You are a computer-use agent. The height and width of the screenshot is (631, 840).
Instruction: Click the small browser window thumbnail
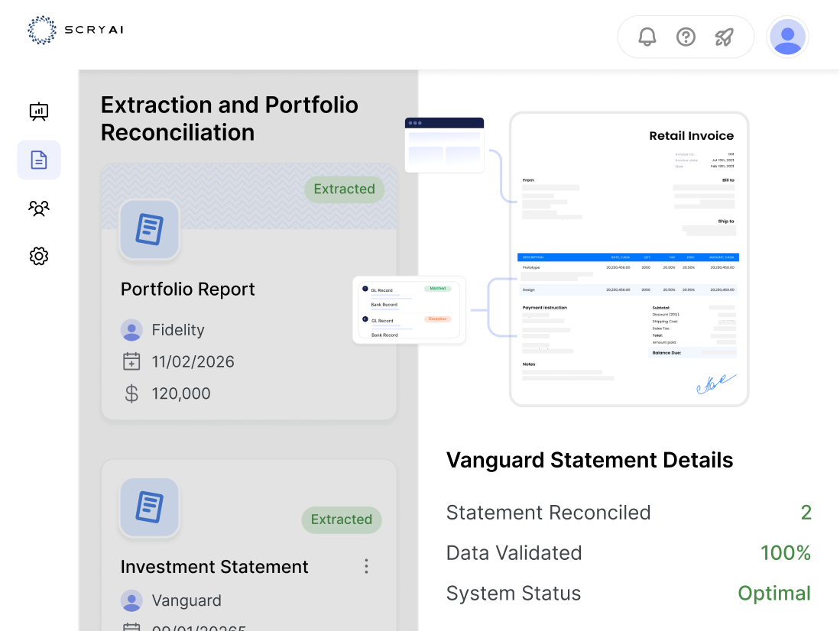444,145
